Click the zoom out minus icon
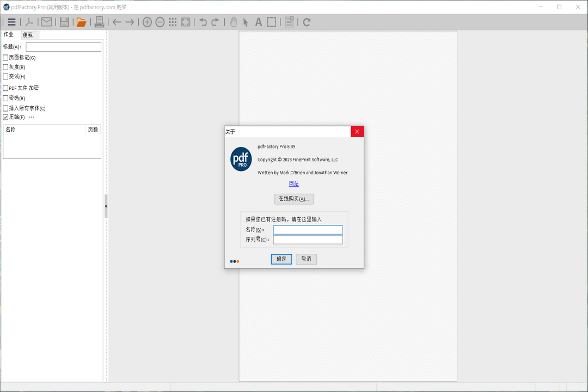 click(160, 22)
